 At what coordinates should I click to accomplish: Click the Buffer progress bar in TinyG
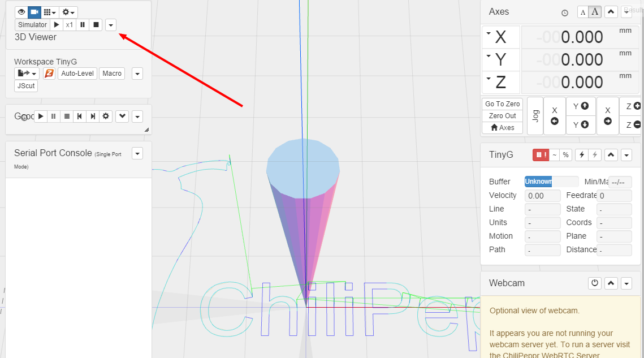(x=551, y=182)
